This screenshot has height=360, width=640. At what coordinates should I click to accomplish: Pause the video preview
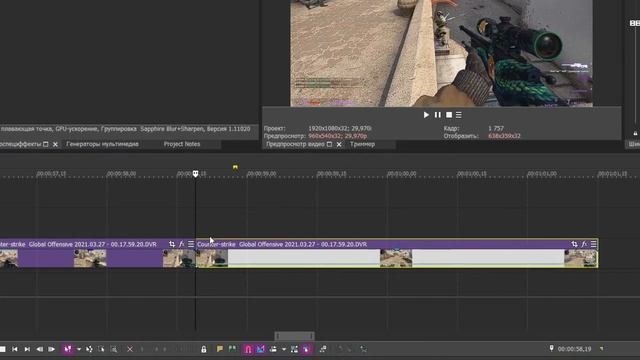pos(438,115)
